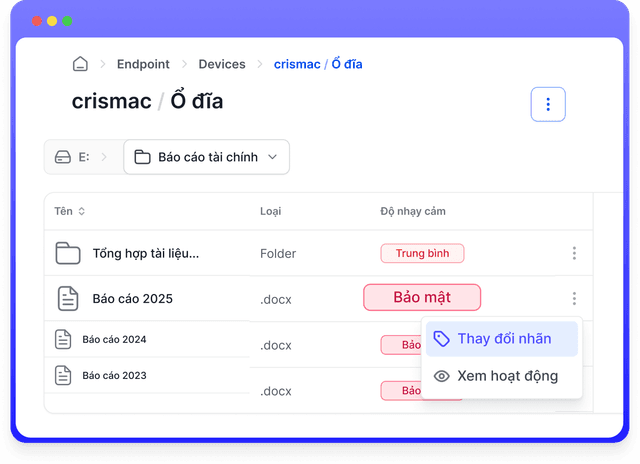Open row options for Tổng hợp tài liệu
640x464 pixels.
tap(574, 253)
